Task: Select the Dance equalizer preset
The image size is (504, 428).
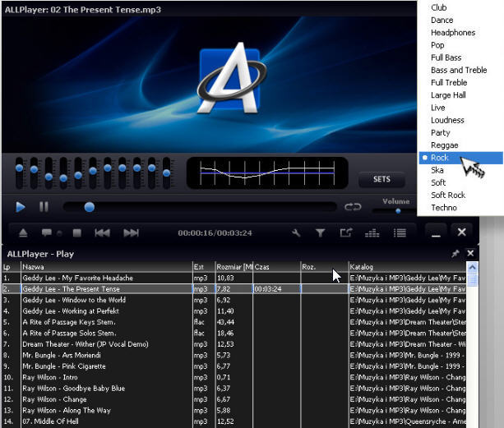Action: (x=442, y=20)
